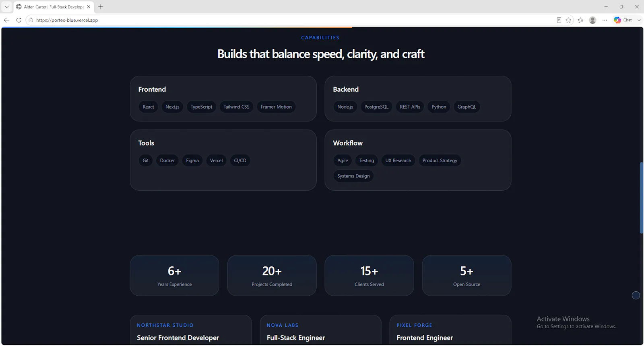Click the 6+ Years Experience stat card
The height and width of the screenshot is (346, 644).
tap(174, 276)
